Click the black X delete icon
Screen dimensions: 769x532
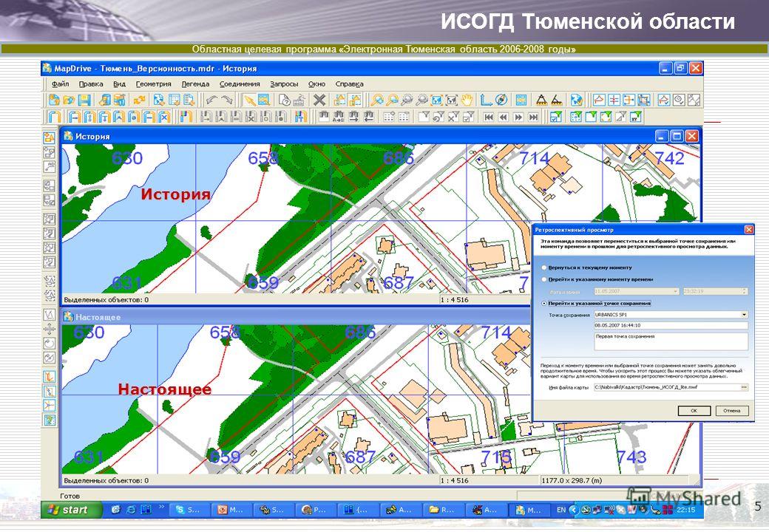pyautogui.click(x=319, y=100)
